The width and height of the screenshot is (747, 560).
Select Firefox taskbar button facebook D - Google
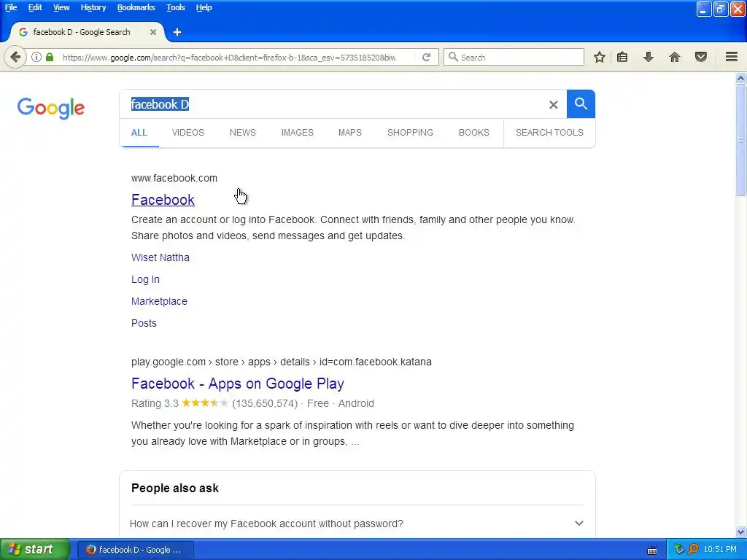pyautogui.click(x=135, y=550)
